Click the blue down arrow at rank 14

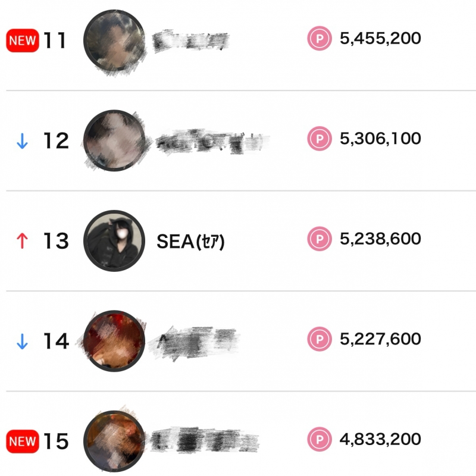tap(22, 342)
